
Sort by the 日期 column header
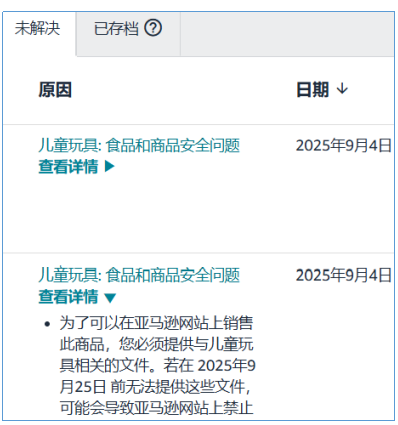point(313,90)
